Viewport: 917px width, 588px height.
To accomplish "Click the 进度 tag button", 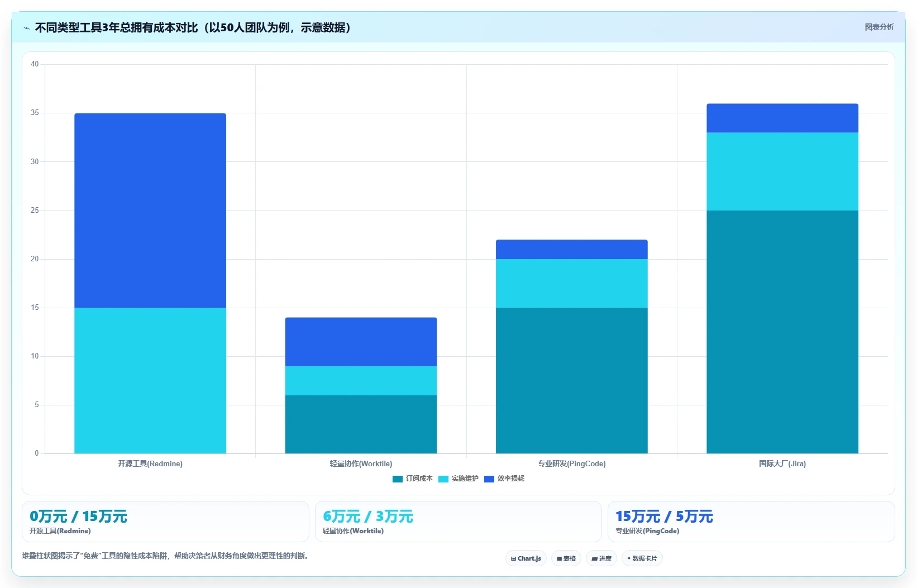I will coord(601,558).
